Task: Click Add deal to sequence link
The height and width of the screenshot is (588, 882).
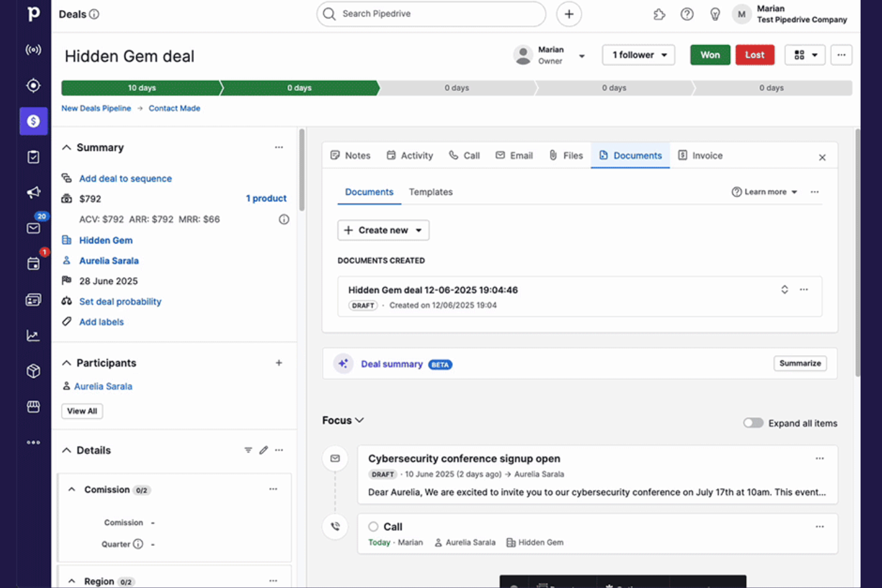Action: pos(126,179)
